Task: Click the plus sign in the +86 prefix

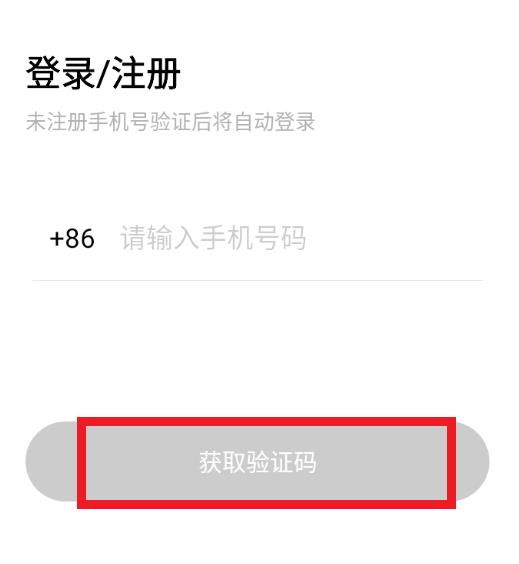Action: 56,239
